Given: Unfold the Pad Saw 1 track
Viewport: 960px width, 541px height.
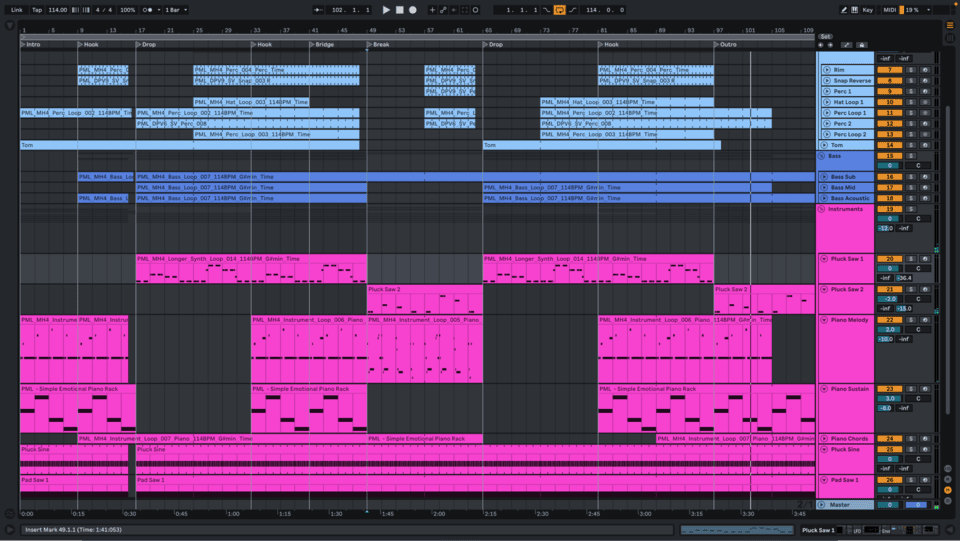Looking at the screenshot, I should [823, 481].
